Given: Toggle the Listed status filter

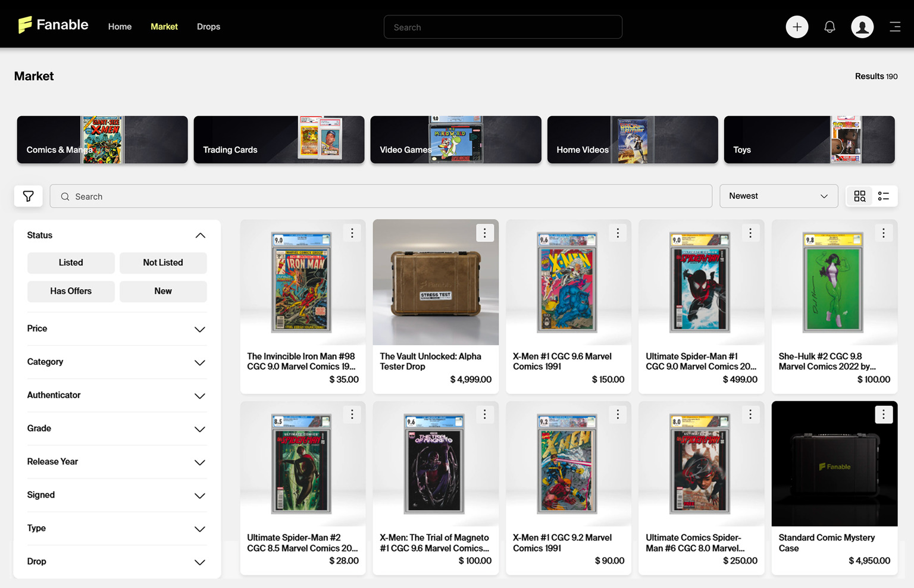Looking at the screenshot, I should tap(71, 262).
